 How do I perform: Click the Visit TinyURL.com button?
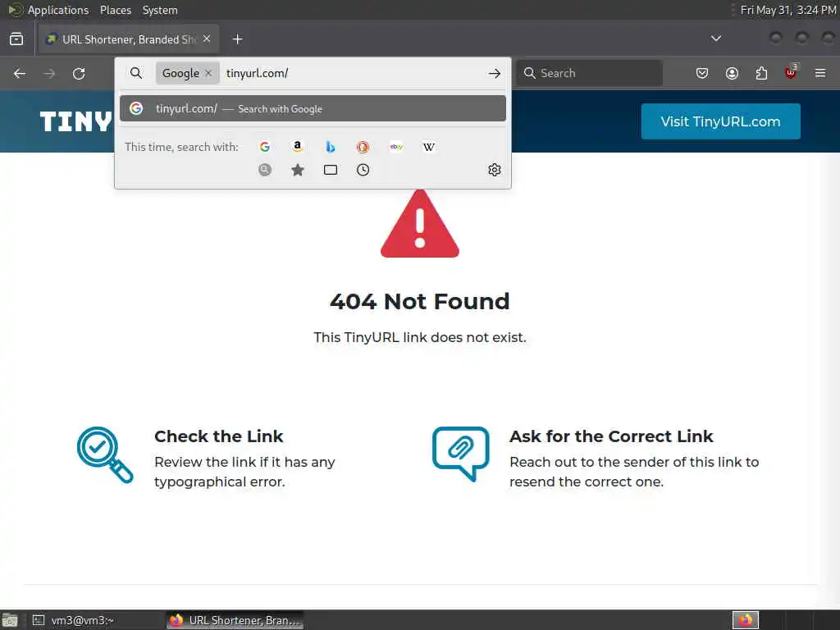pos(720,121)
